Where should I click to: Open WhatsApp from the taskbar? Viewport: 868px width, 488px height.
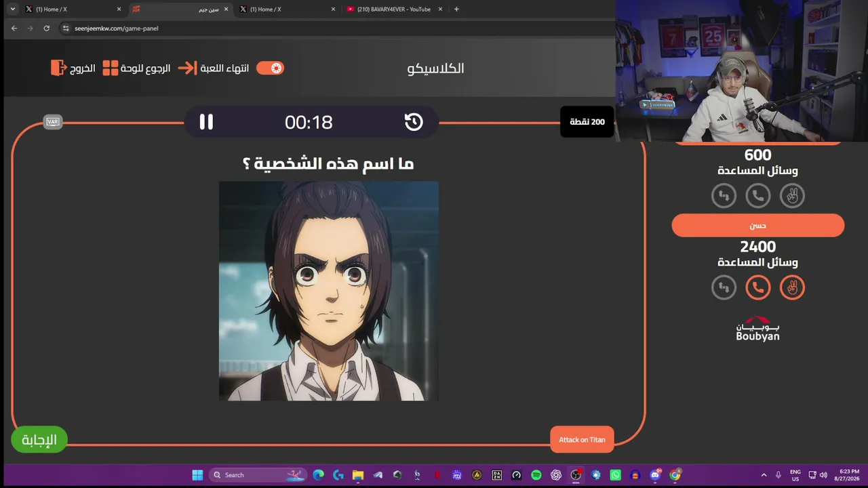coord(615,475)
